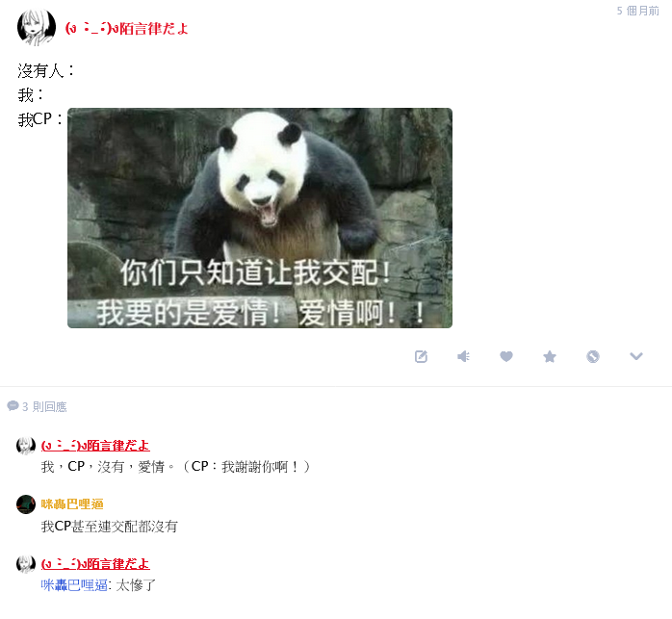
Task: Click the 3 則回應 replies count
Action: pyautogui.click(x=44, y=406)
